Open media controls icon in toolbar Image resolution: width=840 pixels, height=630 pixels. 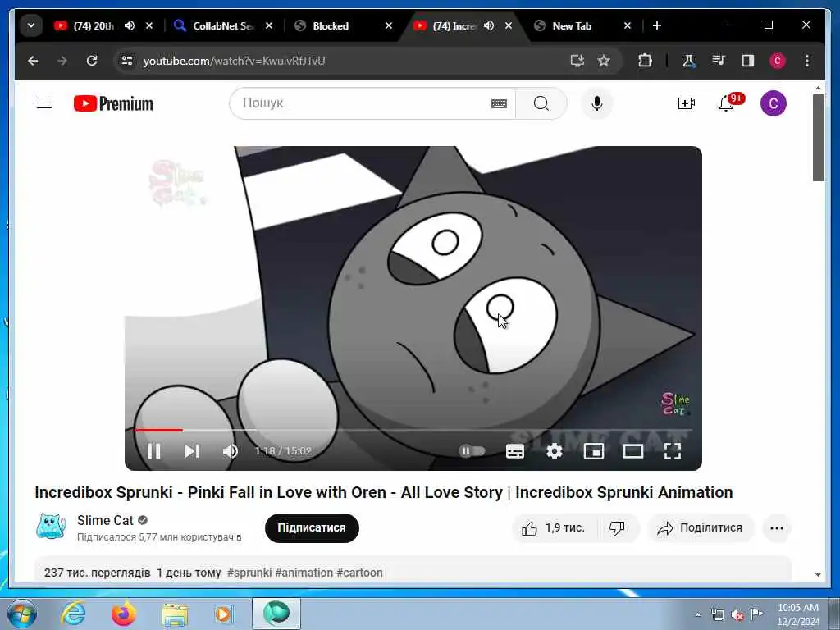(x=719, y=61)
